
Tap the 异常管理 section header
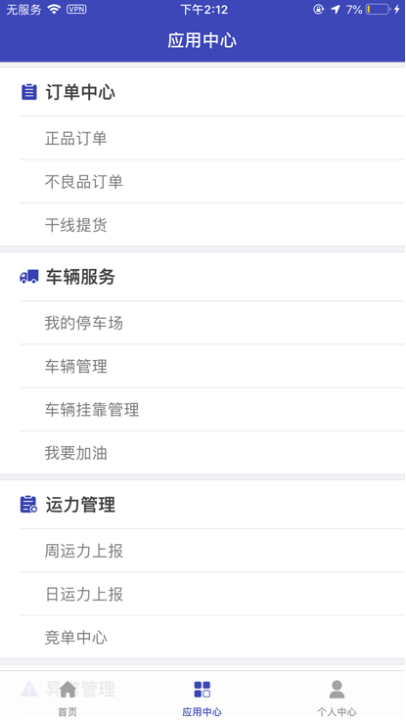pyautogui.click(x=80, y=688)
